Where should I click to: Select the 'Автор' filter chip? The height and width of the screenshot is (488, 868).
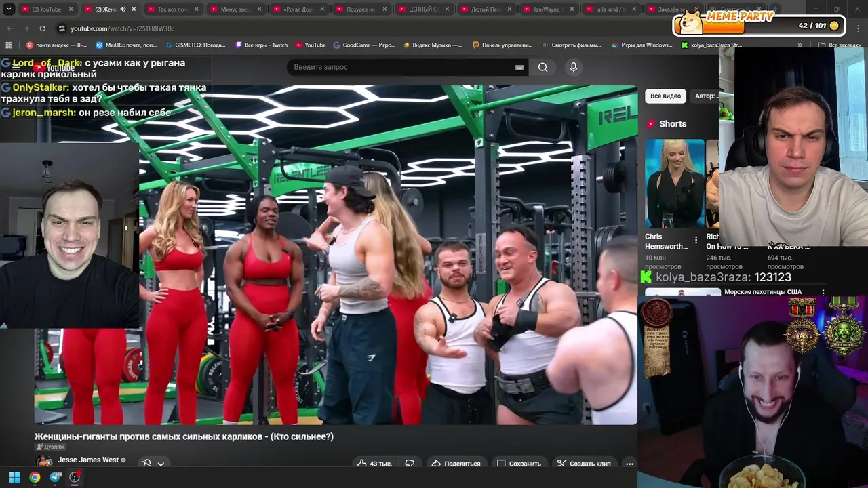tap(705, 96)
